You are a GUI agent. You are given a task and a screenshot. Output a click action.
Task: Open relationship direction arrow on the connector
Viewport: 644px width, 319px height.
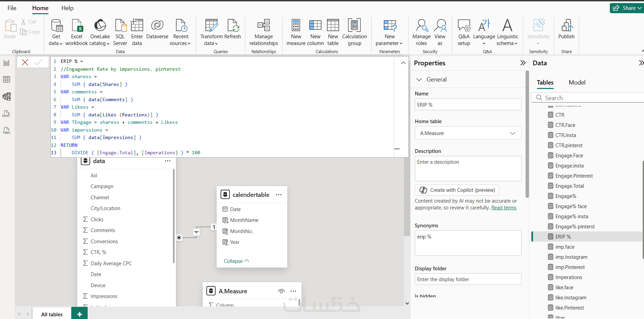pos(196,232)
